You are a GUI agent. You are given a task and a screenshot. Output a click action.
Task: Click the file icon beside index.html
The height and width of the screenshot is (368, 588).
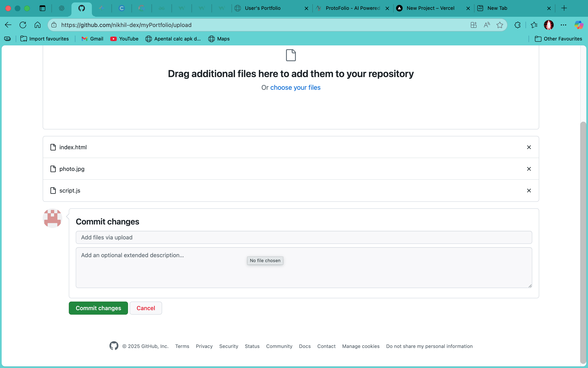click(53, 147)
